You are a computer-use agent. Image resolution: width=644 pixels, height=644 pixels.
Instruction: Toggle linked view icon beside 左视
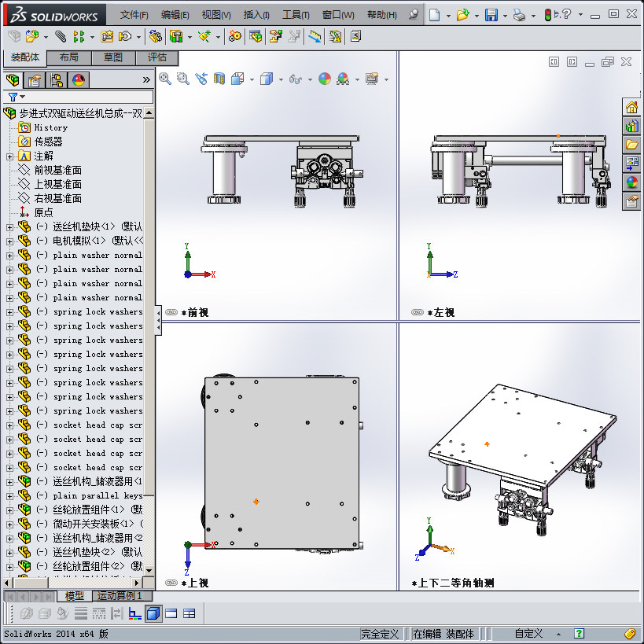pos(418,312)
